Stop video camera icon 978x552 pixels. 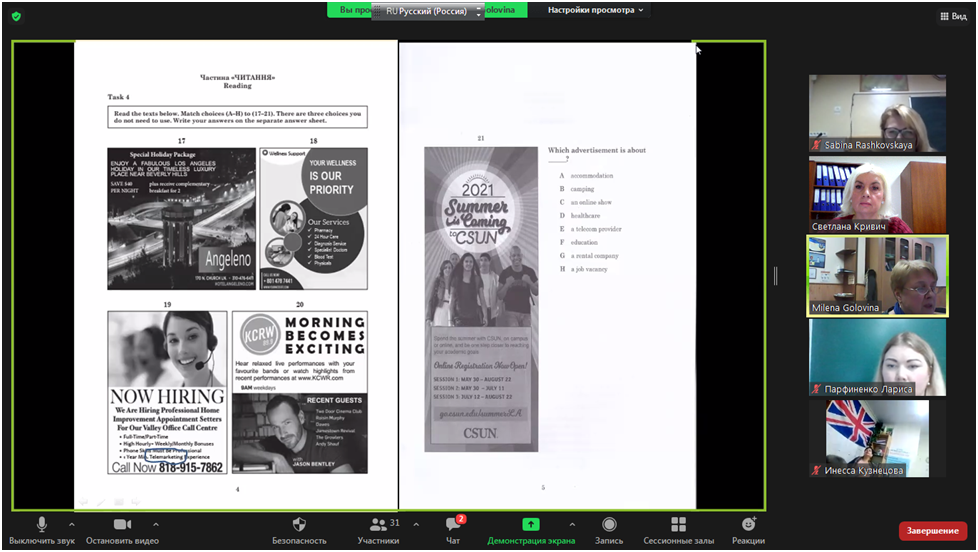(x=122, y=525)
